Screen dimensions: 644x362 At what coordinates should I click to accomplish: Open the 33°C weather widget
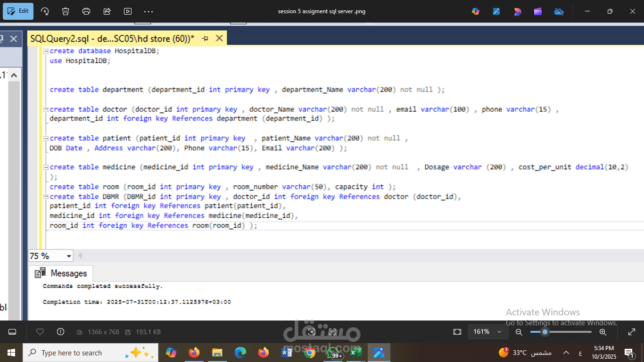click(525, 353)
